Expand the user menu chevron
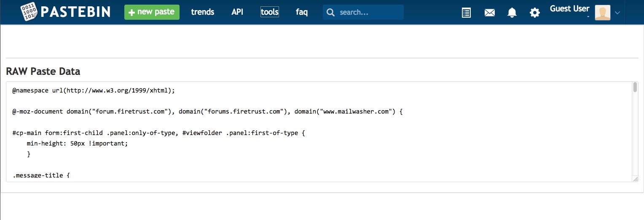The image size is (644, 220). (x=617, y=13)
